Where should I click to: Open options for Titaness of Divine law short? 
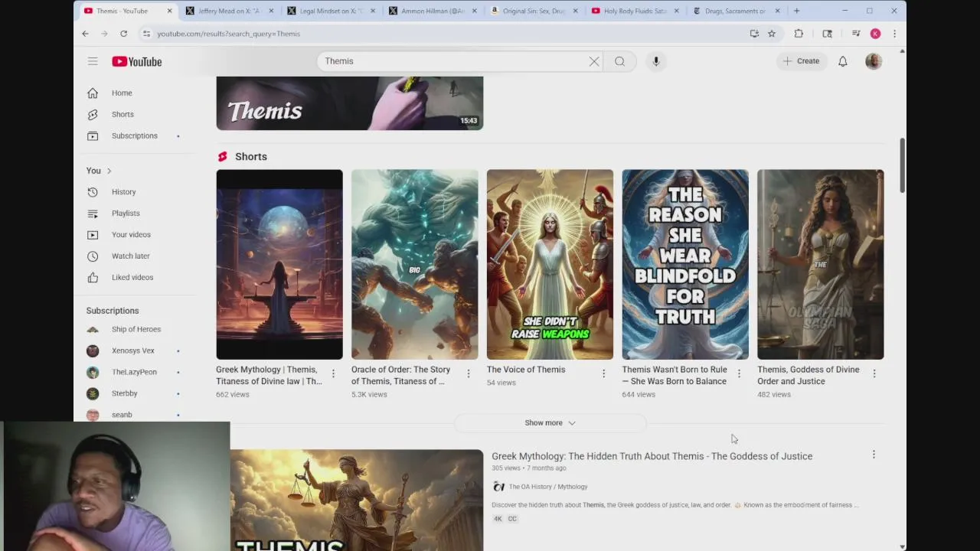point(333,373)
